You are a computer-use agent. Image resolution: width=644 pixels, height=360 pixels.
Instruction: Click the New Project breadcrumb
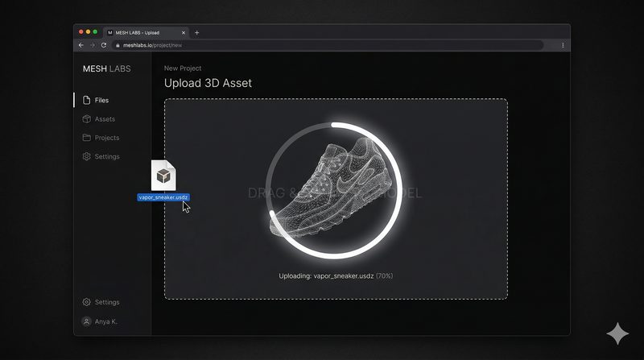[183, 68]
